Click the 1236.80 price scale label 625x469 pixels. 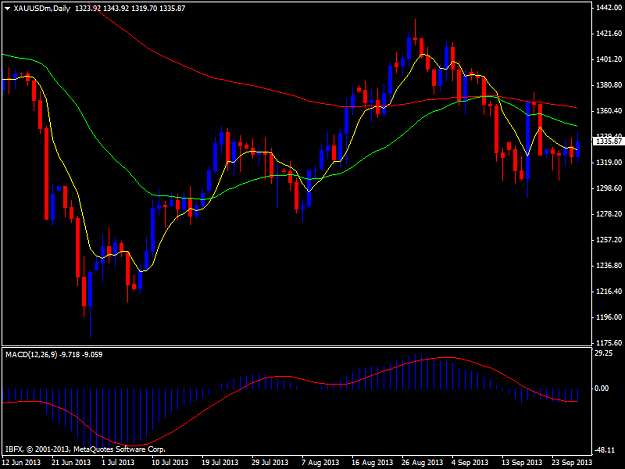click(609, 266)
